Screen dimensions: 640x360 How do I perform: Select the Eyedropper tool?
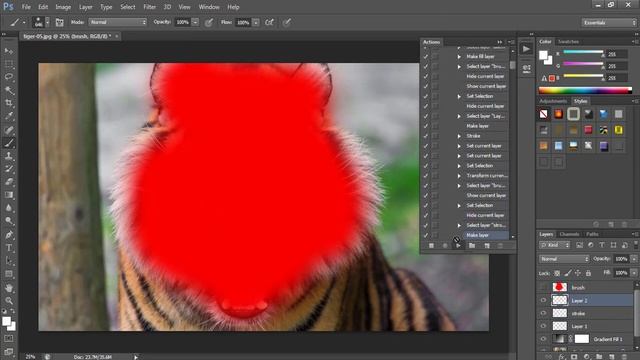[9, 116]
